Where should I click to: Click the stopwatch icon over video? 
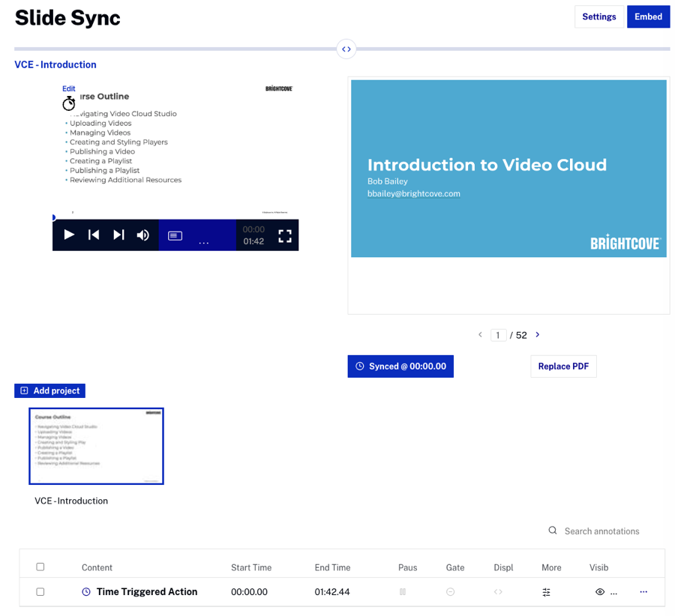point(69,103)
